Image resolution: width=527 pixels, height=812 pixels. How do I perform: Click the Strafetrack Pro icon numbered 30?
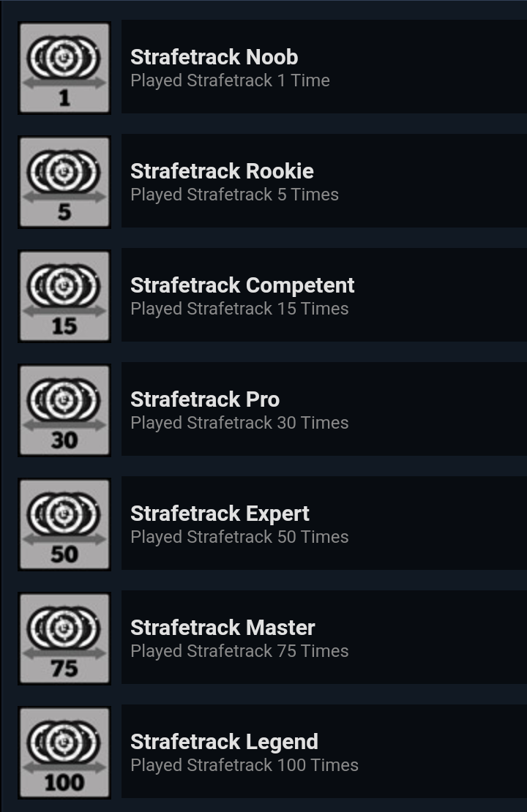64,410
